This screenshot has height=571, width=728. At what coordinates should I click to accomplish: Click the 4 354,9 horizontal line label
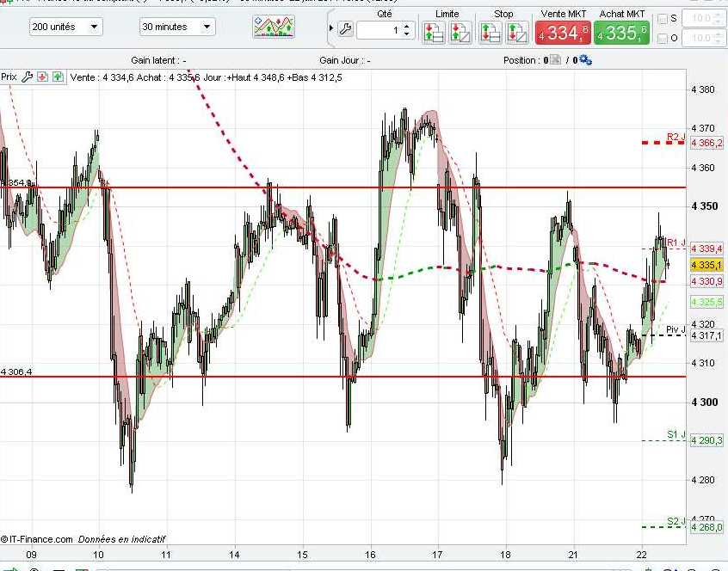click(x=16, y=183)
